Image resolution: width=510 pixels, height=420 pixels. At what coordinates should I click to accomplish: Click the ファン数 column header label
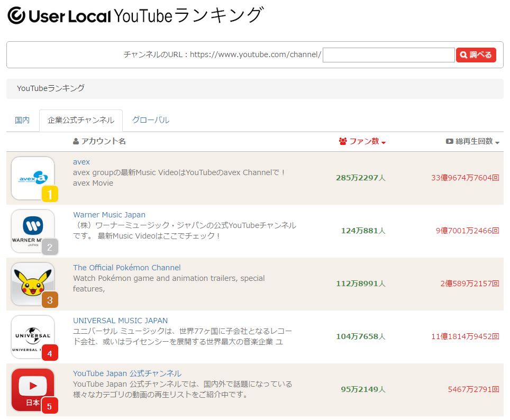[364, 141]
